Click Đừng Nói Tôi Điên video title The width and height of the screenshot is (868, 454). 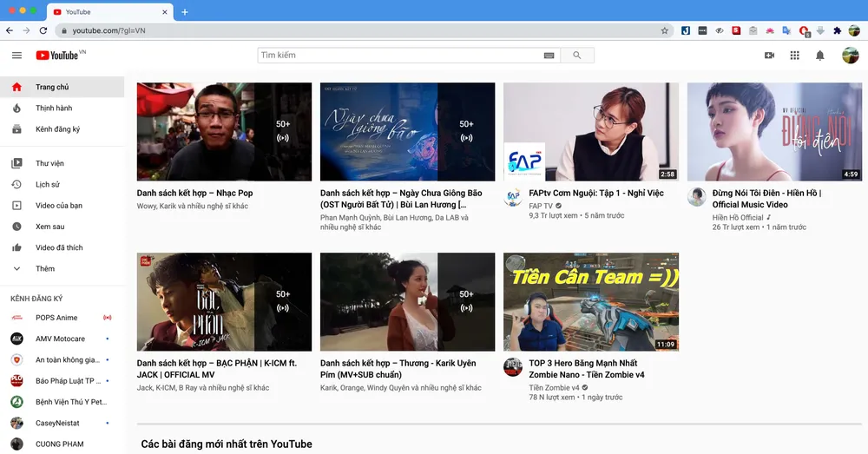click(766, 199)
